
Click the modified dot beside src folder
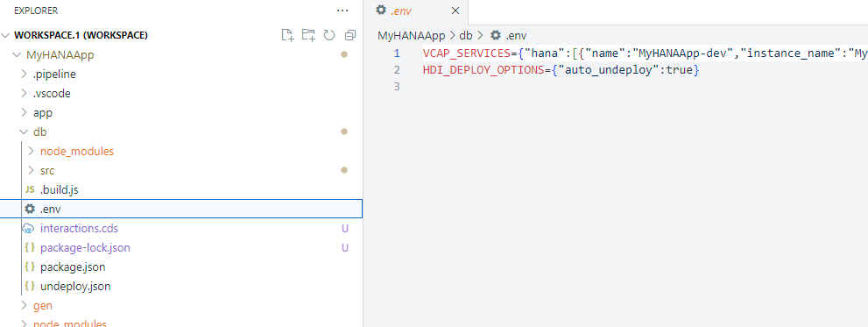click(x=344, y=170)
